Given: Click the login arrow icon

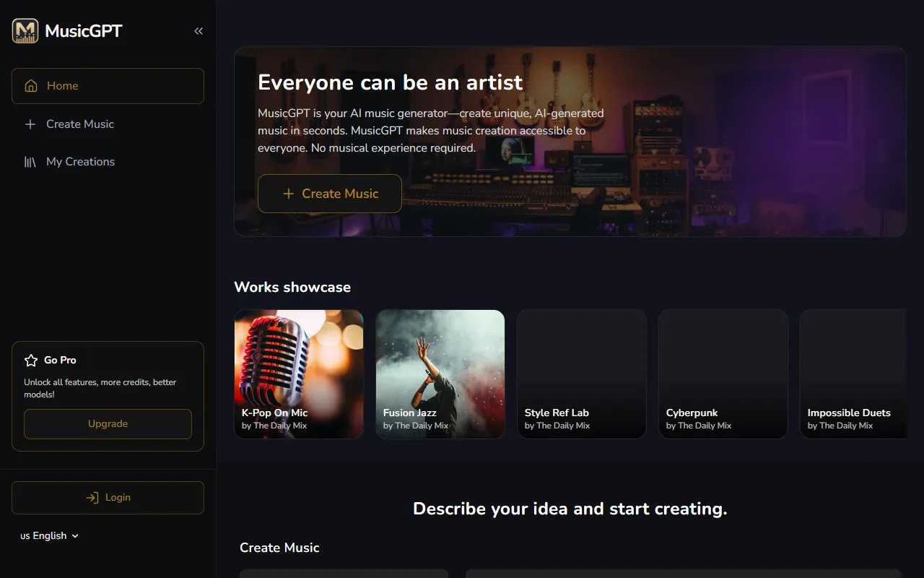Looking at the screenshot, I should point(92,498).
